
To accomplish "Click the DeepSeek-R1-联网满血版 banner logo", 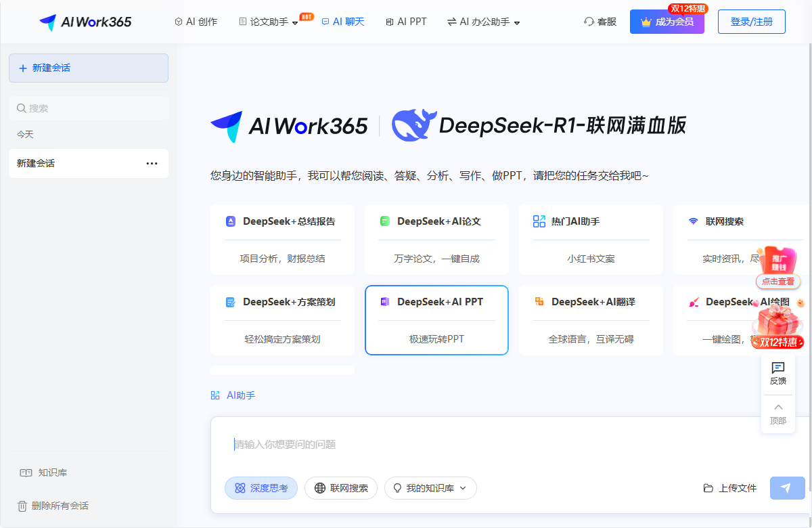I will pyautogui.click(x=539, y=125).
